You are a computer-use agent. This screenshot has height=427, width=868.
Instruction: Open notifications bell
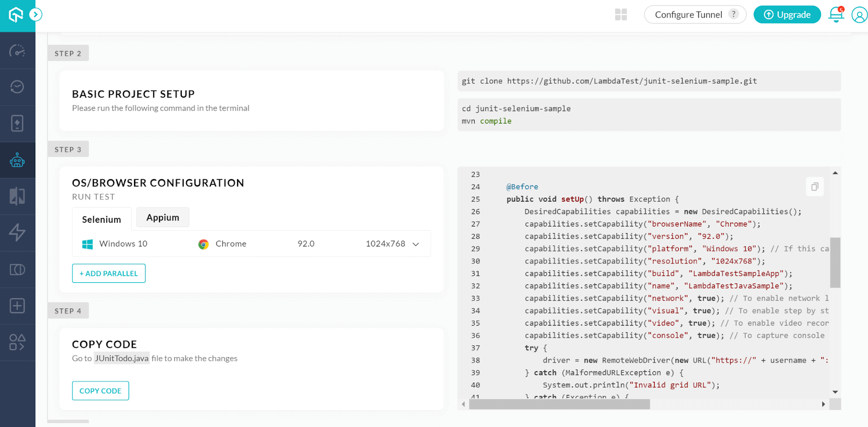[836, 15]
